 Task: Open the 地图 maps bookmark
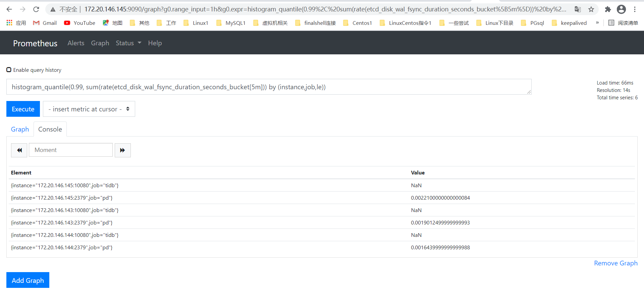click(x=113, y=23)
